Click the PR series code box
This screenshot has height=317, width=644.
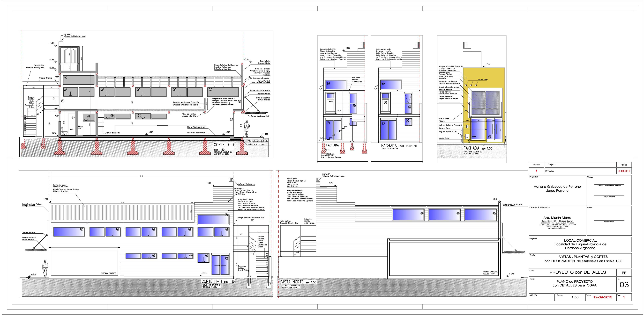[x=624, y=273]
